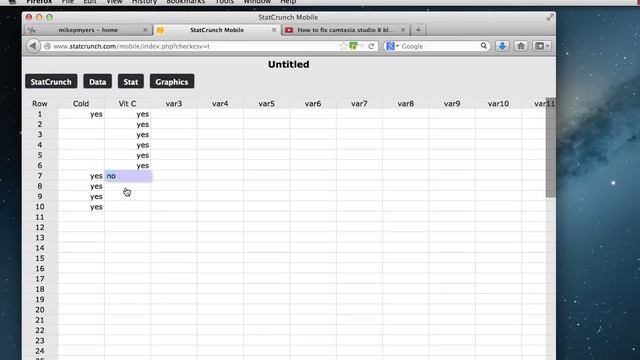This screenshot has width=640, height=360.
Task: Click the Google search box
Action: click(x=440, y=46)
